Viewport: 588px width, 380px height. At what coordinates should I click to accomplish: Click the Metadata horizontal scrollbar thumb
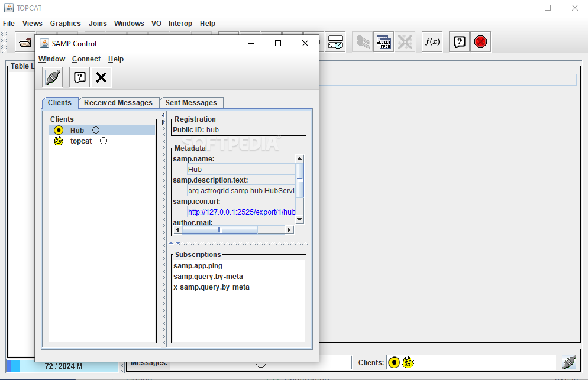[x=219, y=230]
